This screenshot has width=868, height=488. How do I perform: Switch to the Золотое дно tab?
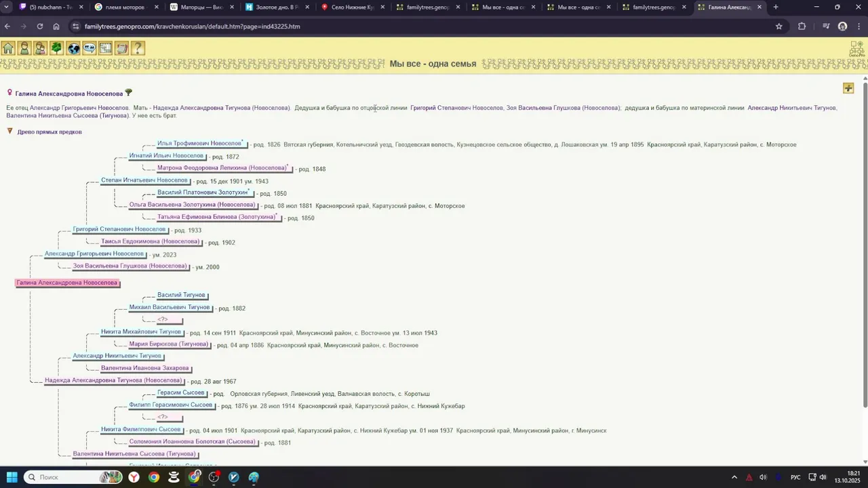(277, 7)
